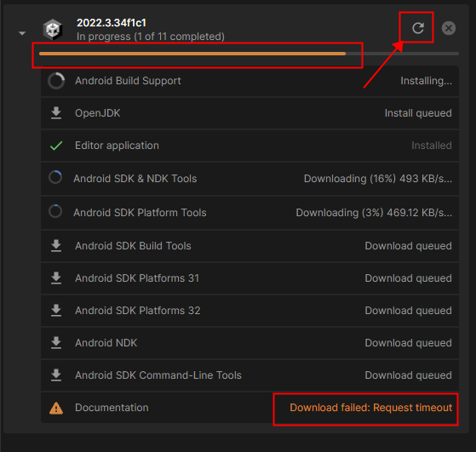Click the 'Install queued' status for OpenJDK
The height and width of the screenshot is (452, 476).
coord(418,113)
